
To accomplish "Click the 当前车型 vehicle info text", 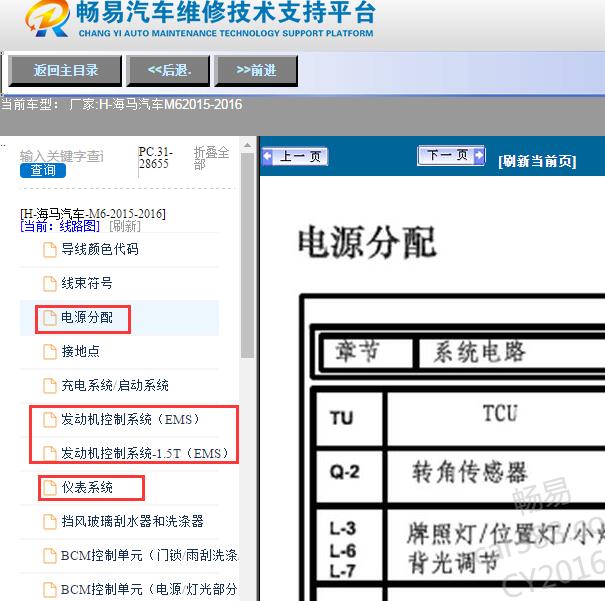I will point(122,105).
